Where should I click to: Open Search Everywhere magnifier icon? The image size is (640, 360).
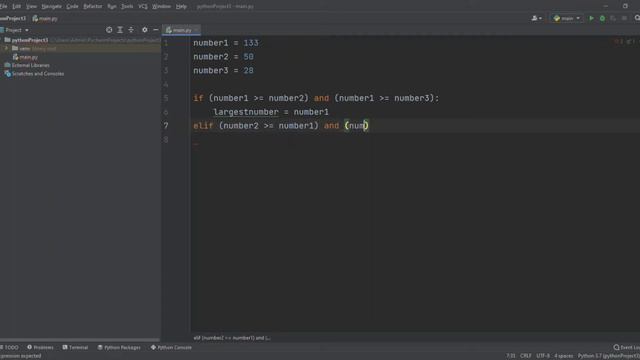tap(637, 18)
